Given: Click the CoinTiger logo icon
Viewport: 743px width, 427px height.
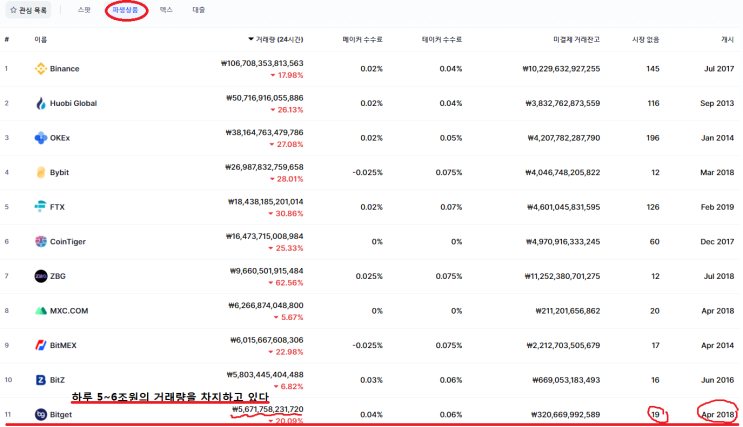Looking at the screenshot, I should pos(41,241).
